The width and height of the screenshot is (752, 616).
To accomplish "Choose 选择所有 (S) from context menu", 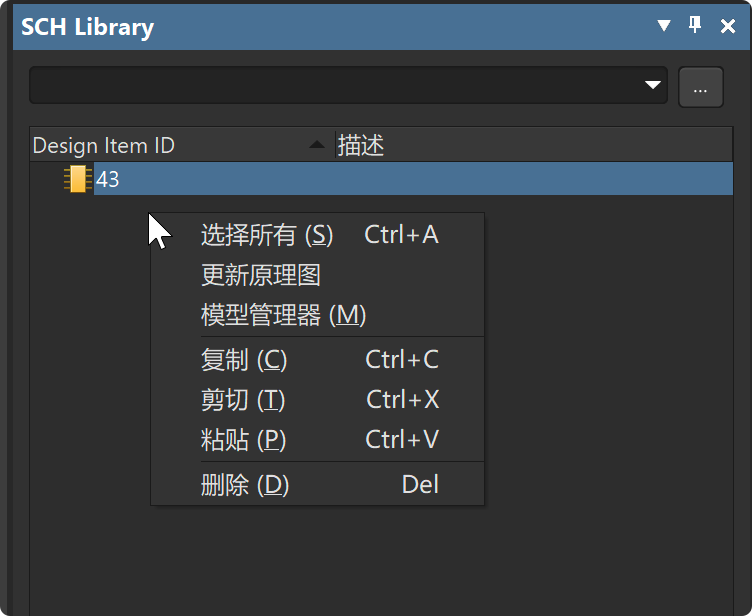I will tap(267, 235).
